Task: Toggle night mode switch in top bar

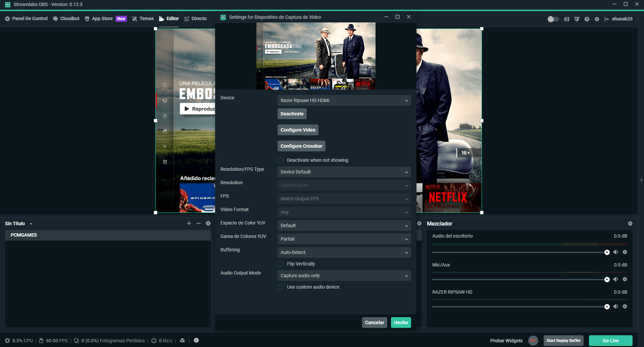Action: pyautogui.click(x=553, y=19)
